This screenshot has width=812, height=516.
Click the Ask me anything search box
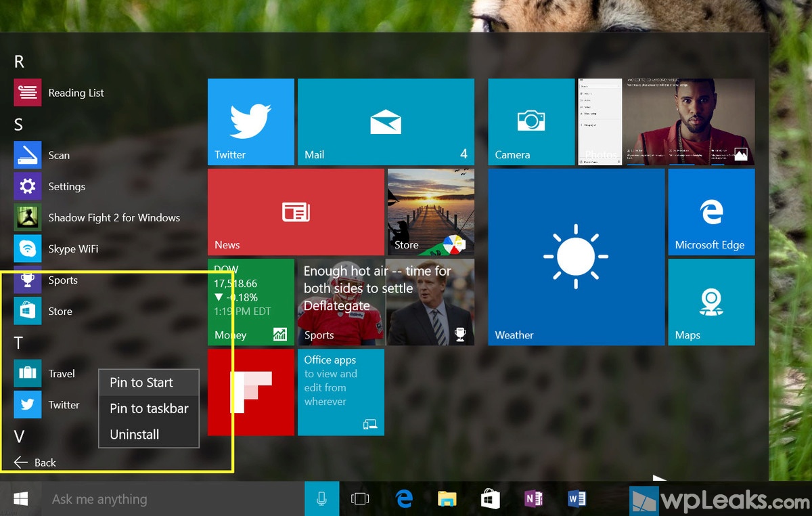click(x=173, y=499)
